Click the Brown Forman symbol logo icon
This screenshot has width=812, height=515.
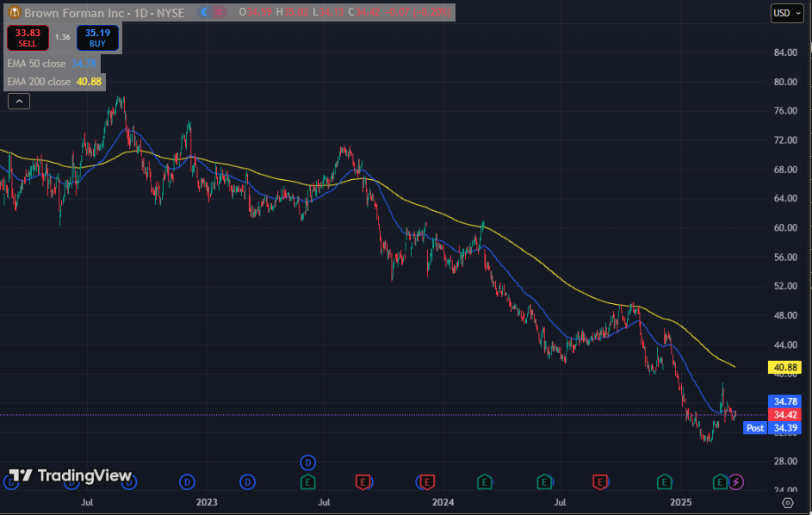coord(13,13)
